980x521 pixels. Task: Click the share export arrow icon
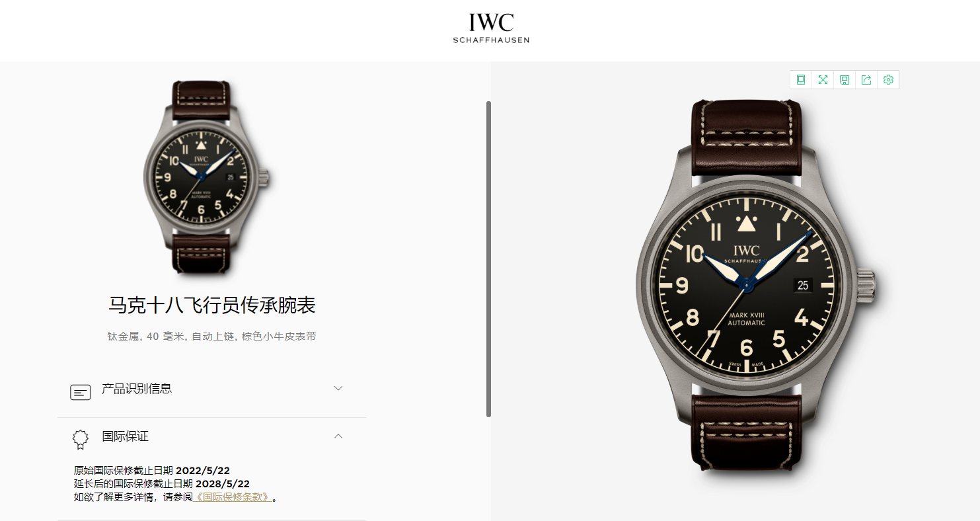point(866,80)
